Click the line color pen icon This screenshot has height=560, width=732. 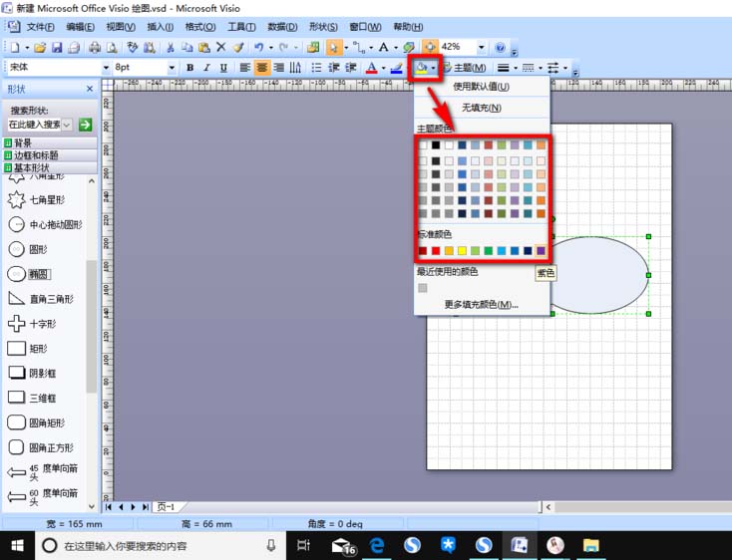[396, 68]
